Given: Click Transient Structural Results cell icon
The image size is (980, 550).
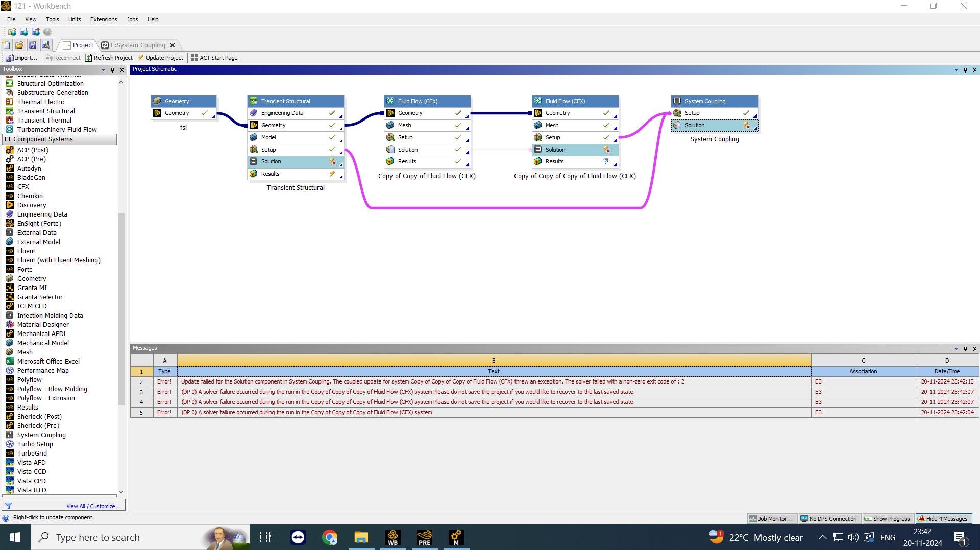Looking at the screenshot, I should (x=254, y=174).
